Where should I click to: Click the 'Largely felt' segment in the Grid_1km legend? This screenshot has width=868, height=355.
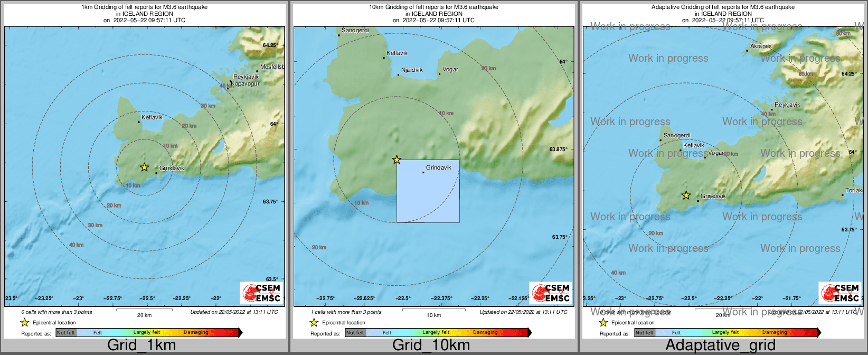point(147,333)
